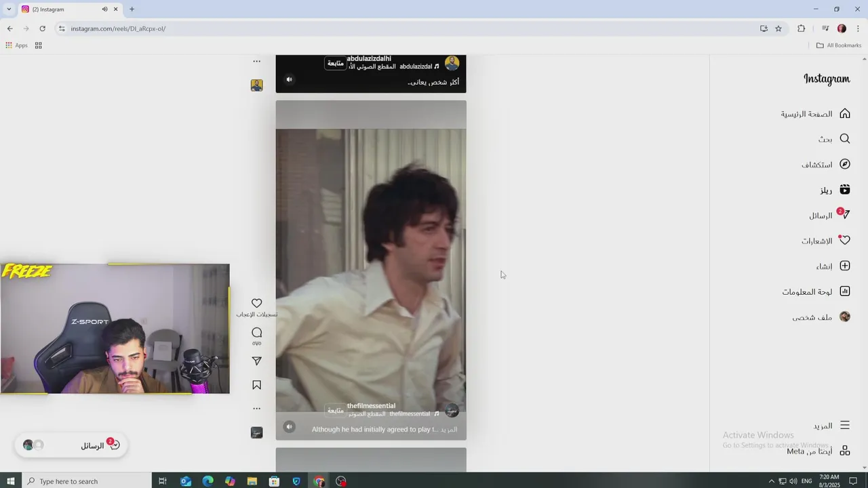Go back in browser history

tap(9, 28)
